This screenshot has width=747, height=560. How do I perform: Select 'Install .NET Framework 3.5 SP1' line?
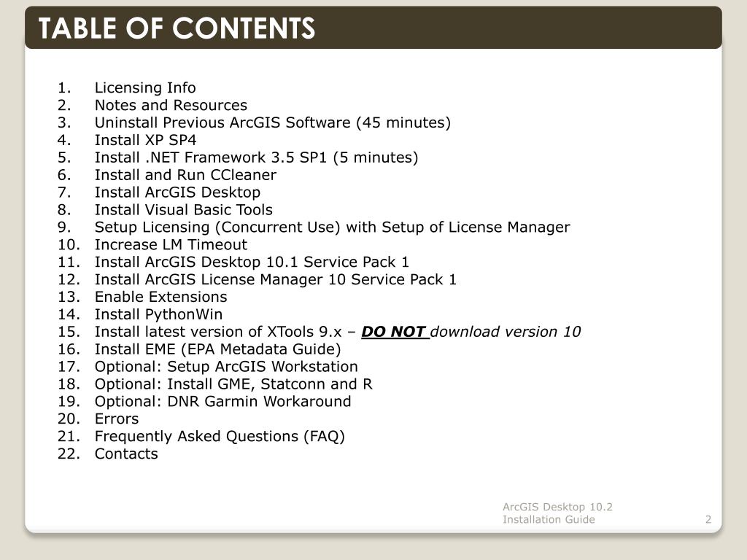(211, 157)
